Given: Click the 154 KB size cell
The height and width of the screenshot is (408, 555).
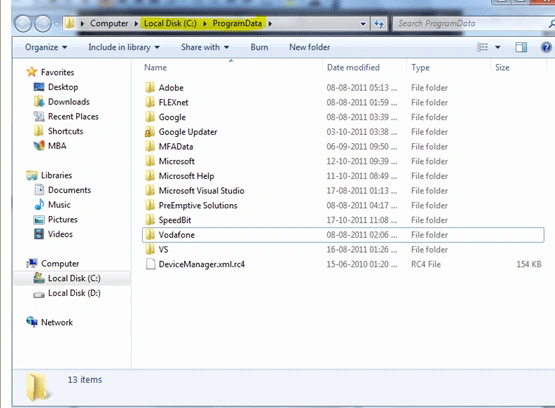Looking at the screenshot, I should (529, 264).
